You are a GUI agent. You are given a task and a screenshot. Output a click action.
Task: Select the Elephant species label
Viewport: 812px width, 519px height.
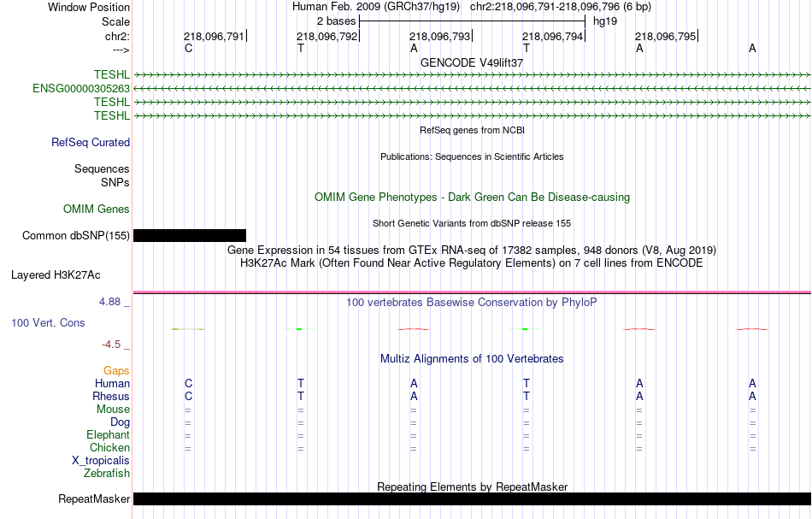(x=108, y=434)
